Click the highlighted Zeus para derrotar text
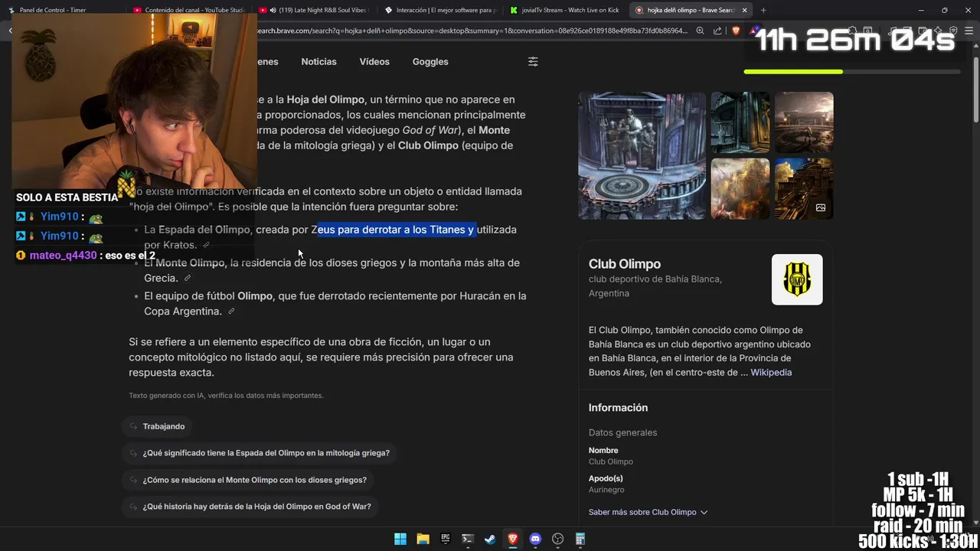 (x=397, y=230)
